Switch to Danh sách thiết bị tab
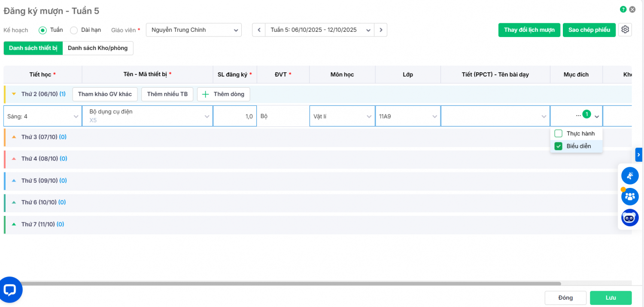This screenshot has width=644, height=307. coord(33,48)
